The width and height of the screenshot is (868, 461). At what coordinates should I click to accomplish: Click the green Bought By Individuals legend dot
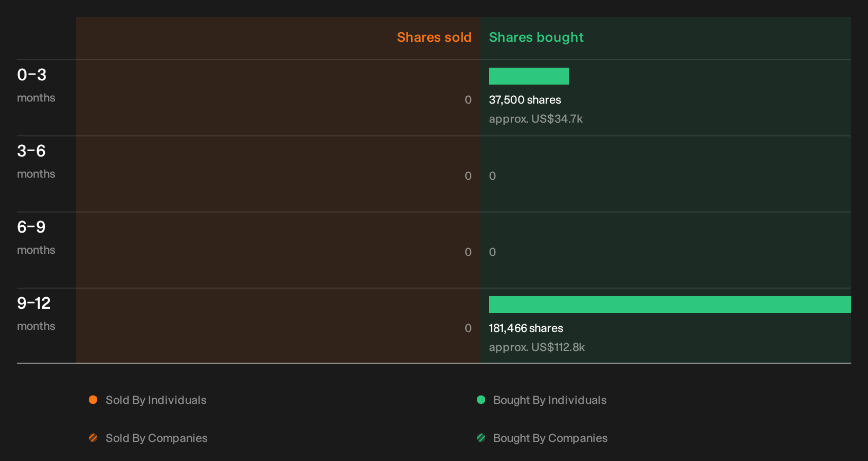(481, 400)
